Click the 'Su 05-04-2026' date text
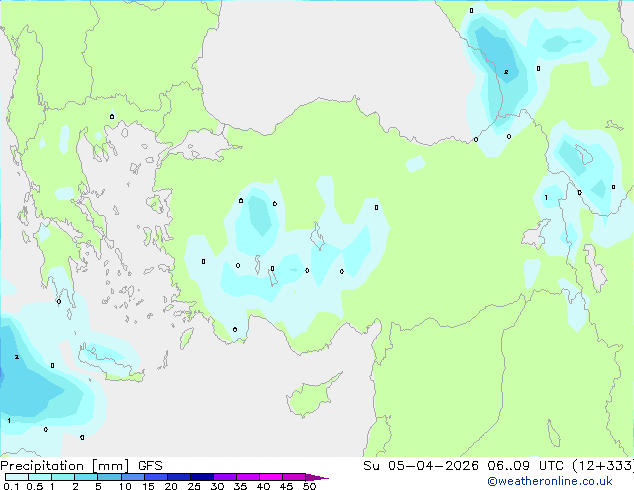The image size is (634, 490). point(421,466)
